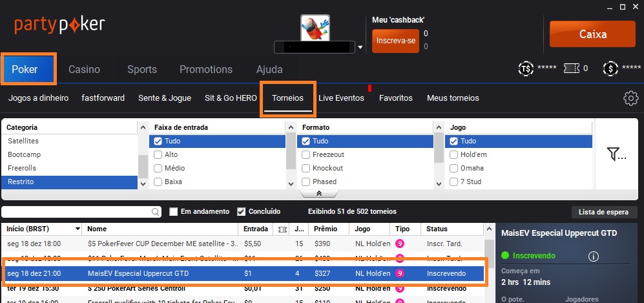The height and width of the screenshot is (303, 644).
Task: Click Faixa de entrada scroll-up arrow
Action: tap(291, 127)
